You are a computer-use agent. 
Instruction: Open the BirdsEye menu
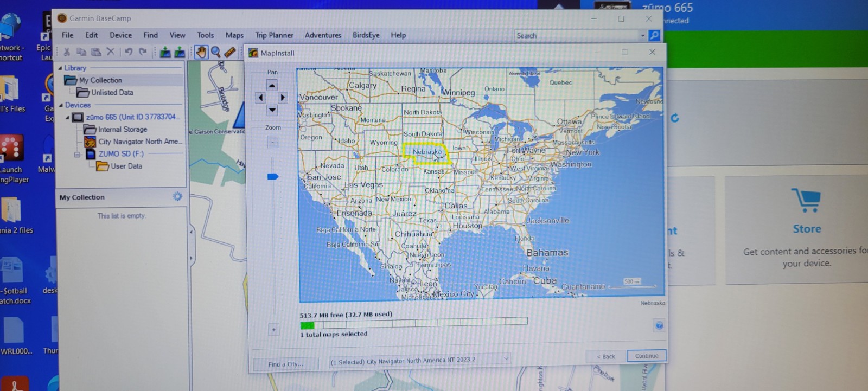pyautogui.click(x=366, y=35)
